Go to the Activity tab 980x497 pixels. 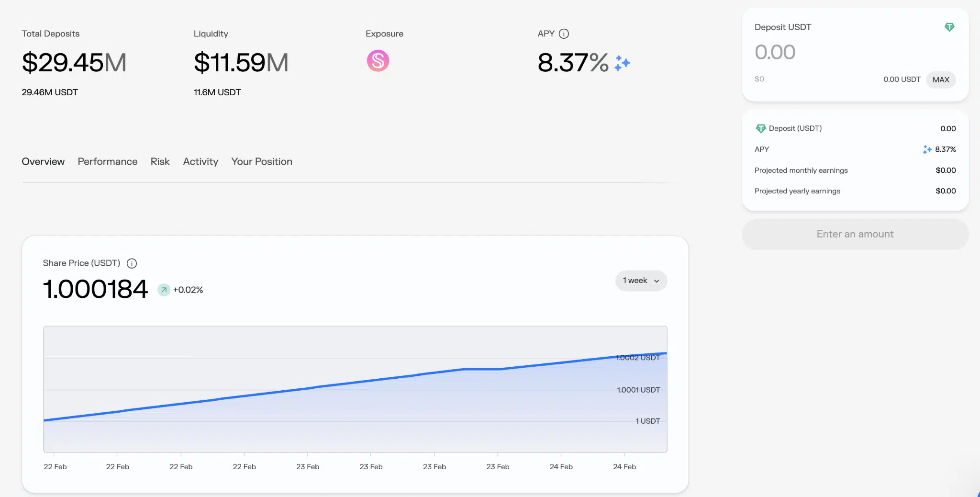click(200, 162)
